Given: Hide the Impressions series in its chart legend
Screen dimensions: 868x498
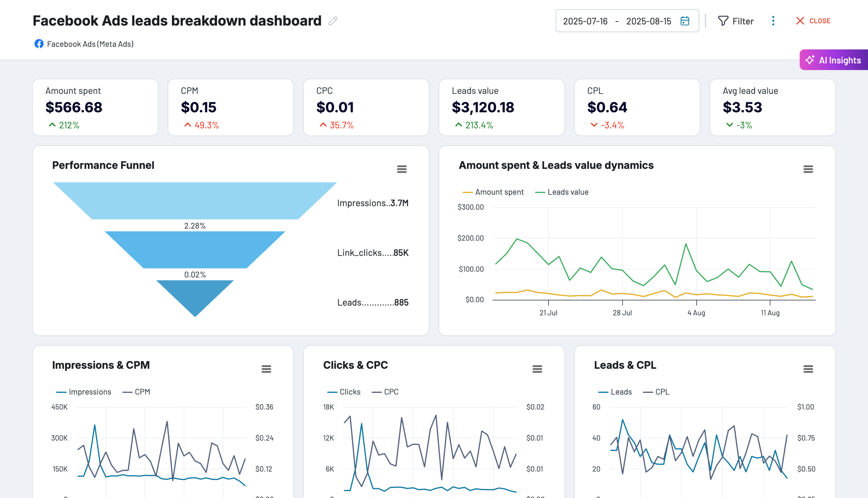Looking at the screenshot, I should 83,391.
